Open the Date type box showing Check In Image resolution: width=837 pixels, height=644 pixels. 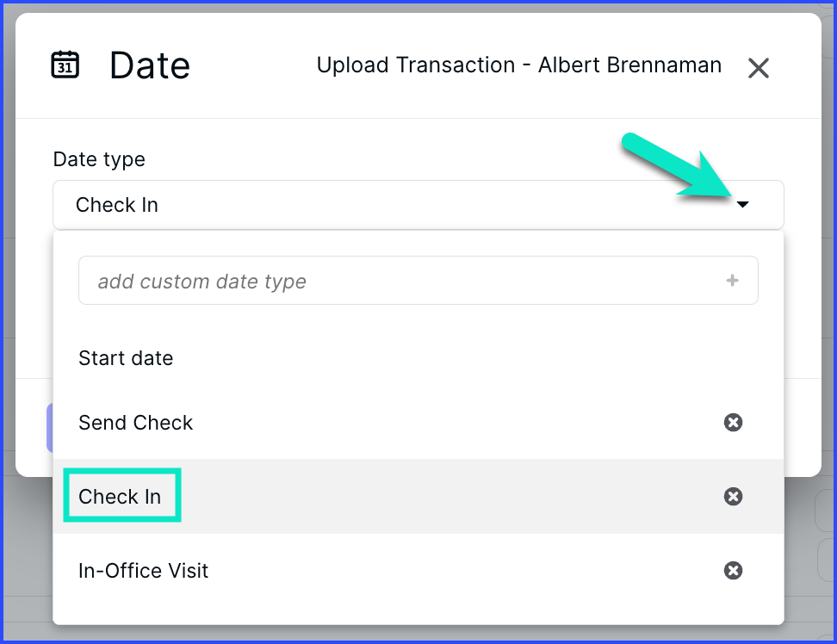tap(418, 205)
